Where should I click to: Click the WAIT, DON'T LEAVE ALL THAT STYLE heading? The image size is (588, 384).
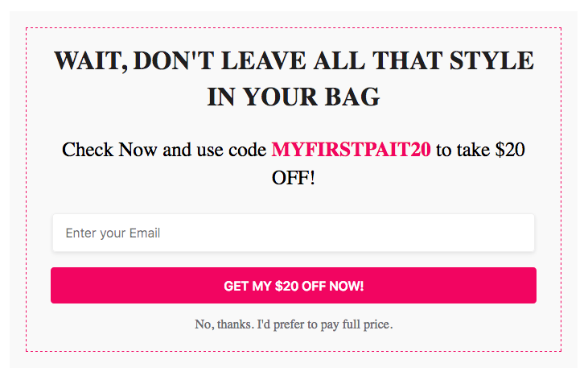(x=294, y=61)
